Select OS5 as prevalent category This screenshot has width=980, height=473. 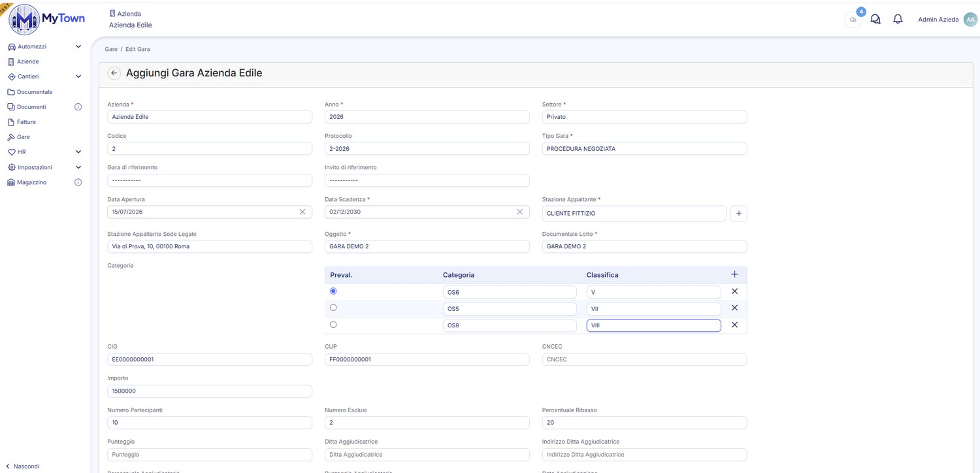point(334,308)
